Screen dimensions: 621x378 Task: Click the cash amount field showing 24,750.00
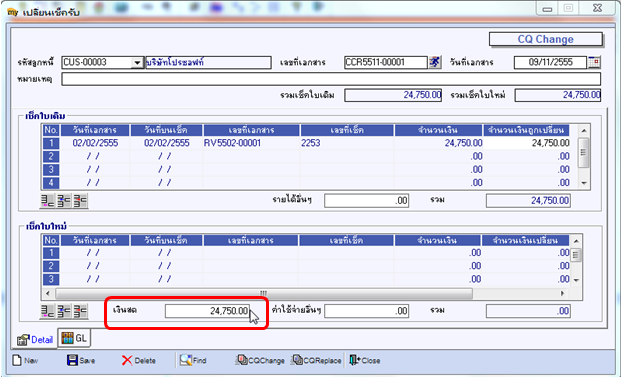point(207,311)
